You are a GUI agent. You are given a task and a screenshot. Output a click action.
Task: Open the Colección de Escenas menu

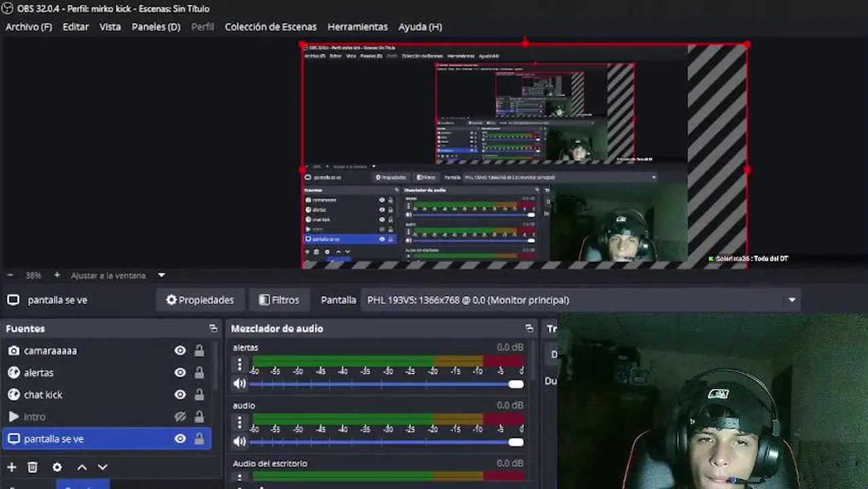270,26
